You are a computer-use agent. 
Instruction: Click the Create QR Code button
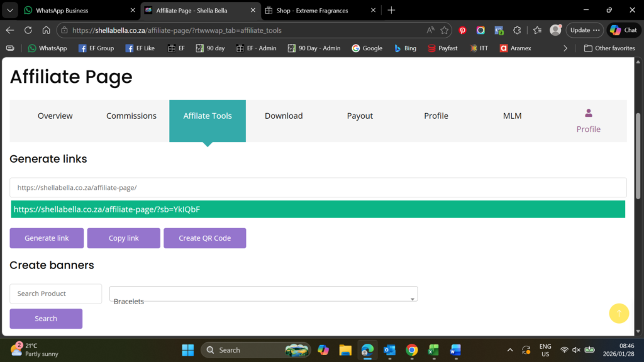204,238
